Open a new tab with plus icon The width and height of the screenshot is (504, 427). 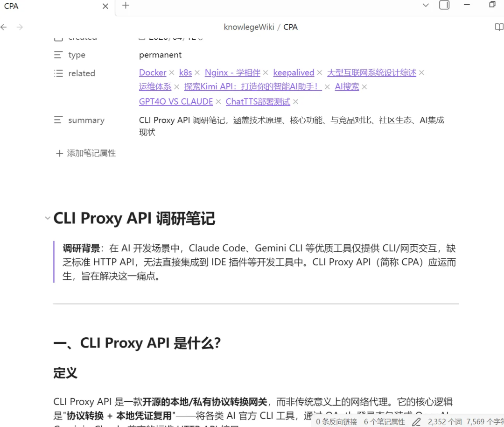pos(126,5)
